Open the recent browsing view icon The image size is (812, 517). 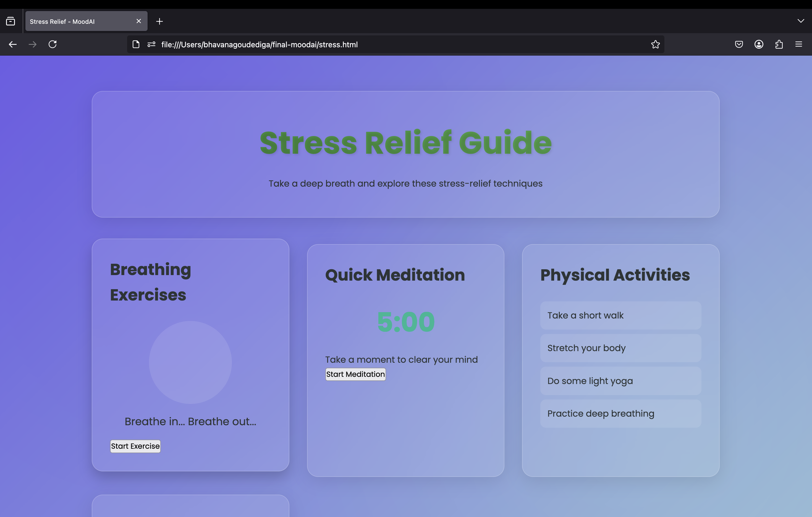[11, 21]
